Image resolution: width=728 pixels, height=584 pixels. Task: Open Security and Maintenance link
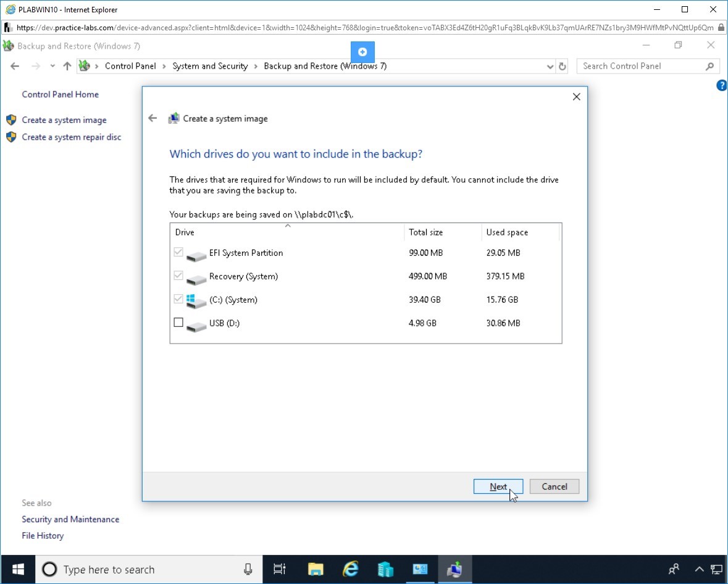(70, 520)
